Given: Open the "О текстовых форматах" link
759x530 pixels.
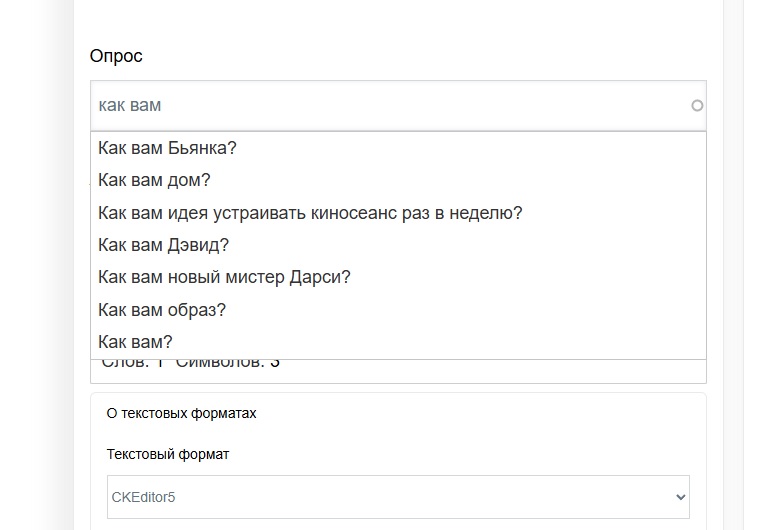Looking at the screenshot, I should (x=181, y=413).
